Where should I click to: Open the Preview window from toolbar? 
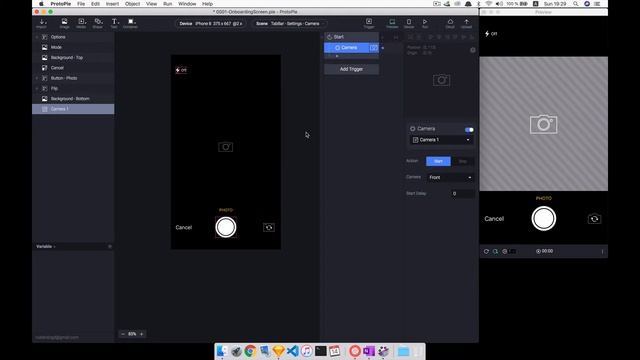pyautogui.click(x=392, y=23)
